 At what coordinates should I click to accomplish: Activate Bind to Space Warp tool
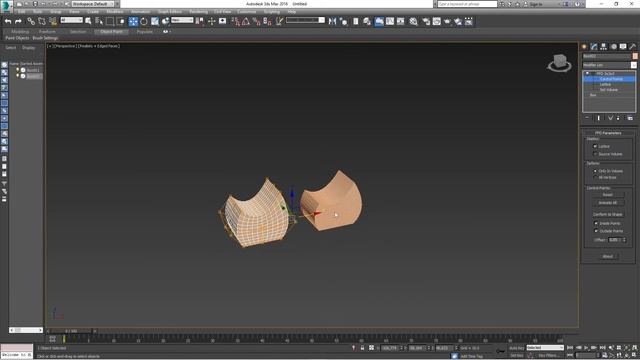[53, 21]
